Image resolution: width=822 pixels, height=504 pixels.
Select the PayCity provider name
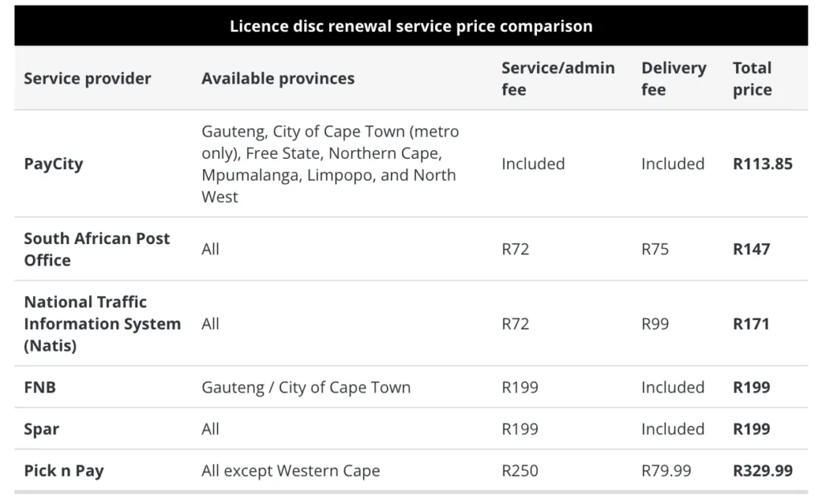tap(54, 164)
